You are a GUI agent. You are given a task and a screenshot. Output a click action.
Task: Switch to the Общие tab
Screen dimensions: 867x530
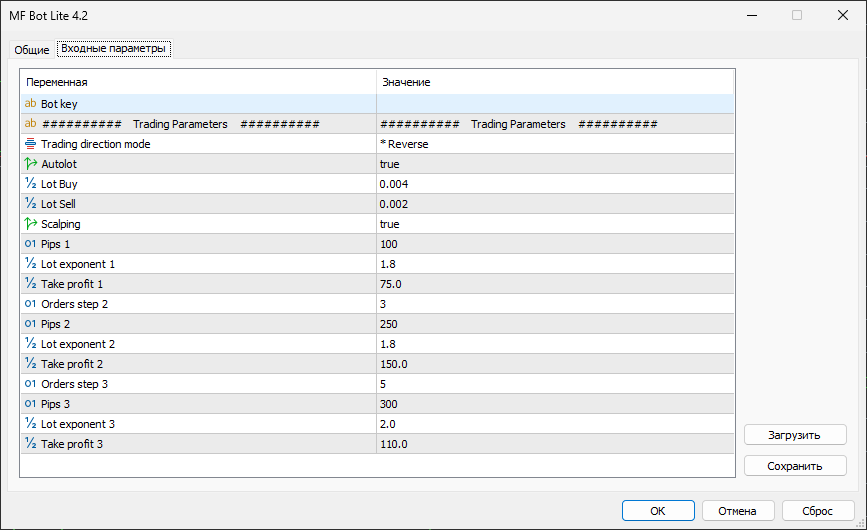tap(31, 50)
